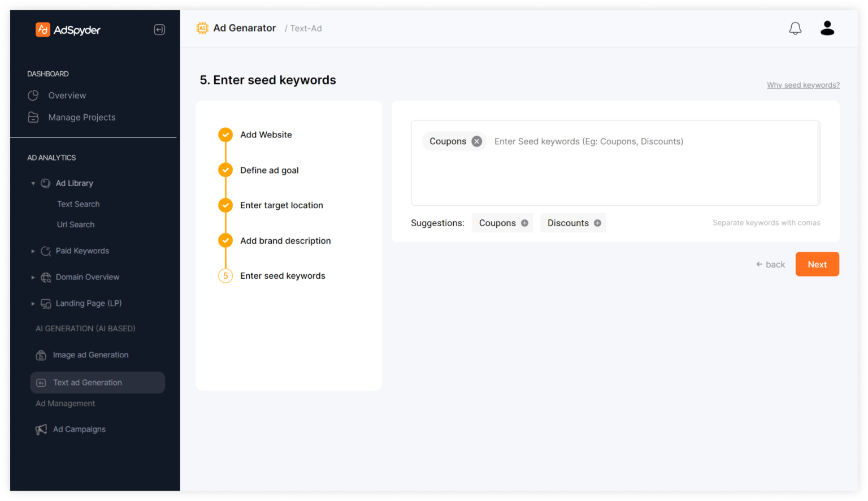The height and width of the screenshot is (501, 868).
Task: Select Text Search under Ad Library
Action: coord(78,204)
